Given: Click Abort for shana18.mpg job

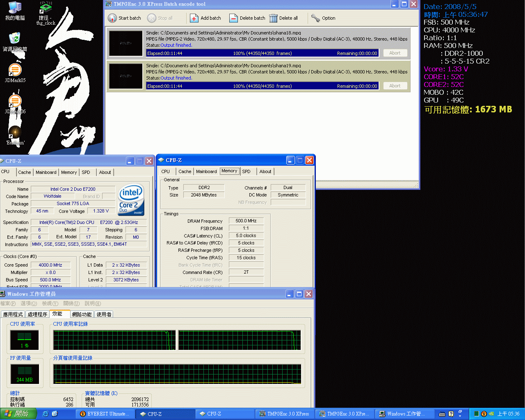Looking at the screenshot, I should tap(395, 53).
